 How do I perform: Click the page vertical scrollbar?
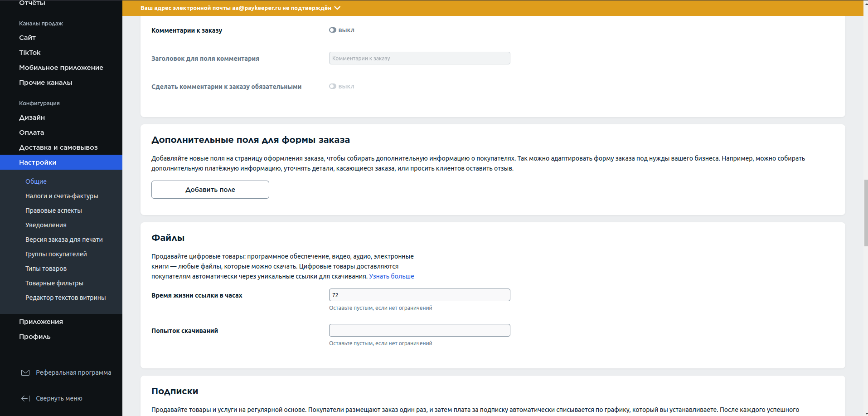coord(866,213)
